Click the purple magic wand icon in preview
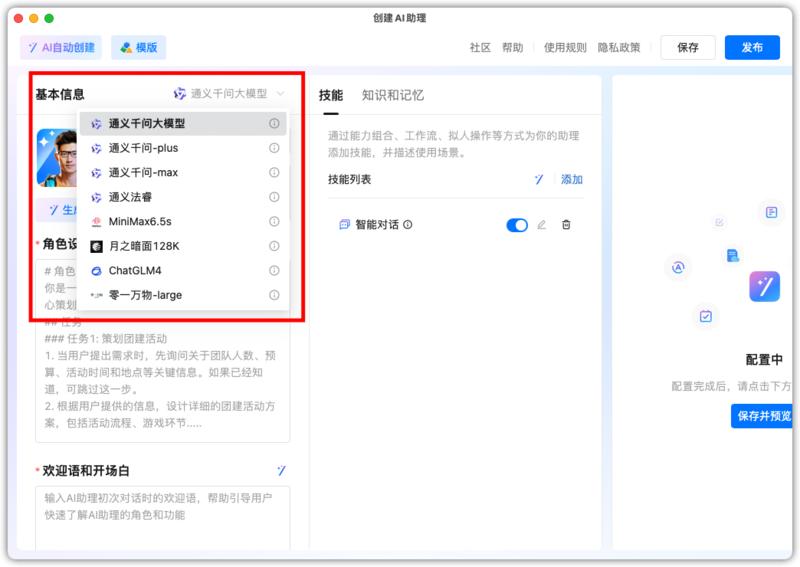Image resolution: width=800 pixels, height=567 pixels. (764, 286)
